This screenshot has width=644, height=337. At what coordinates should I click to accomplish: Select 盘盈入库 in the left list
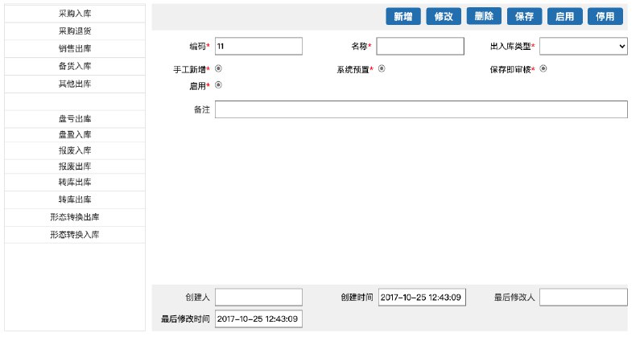click(75, 134)
